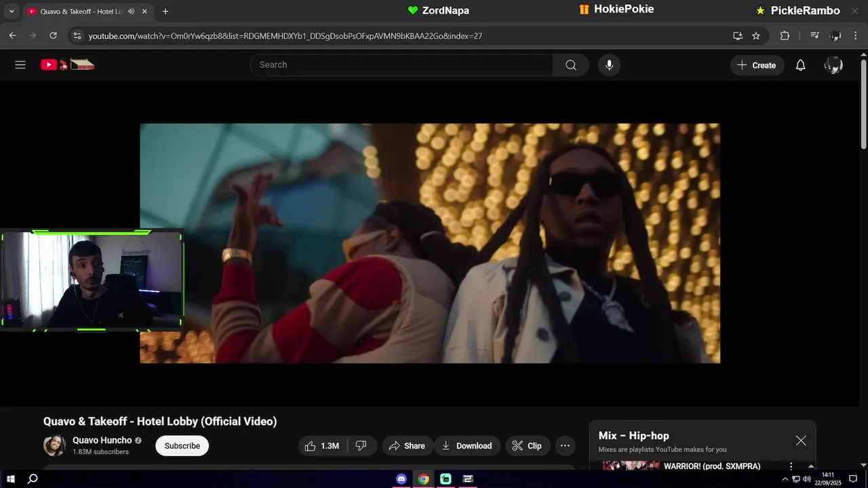
Task: Click the Hotel Lobby video player
Action: point(430,243)
